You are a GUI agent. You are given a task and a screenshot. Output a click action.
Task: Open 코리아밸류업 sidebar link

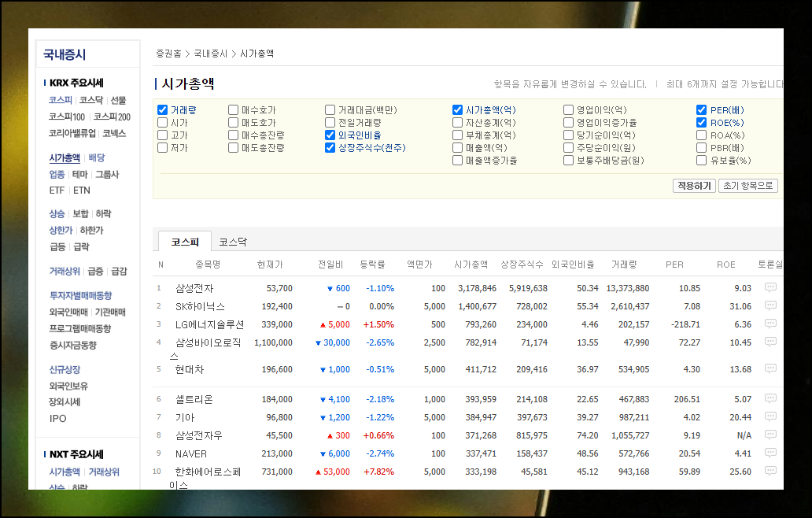point(72,133)
